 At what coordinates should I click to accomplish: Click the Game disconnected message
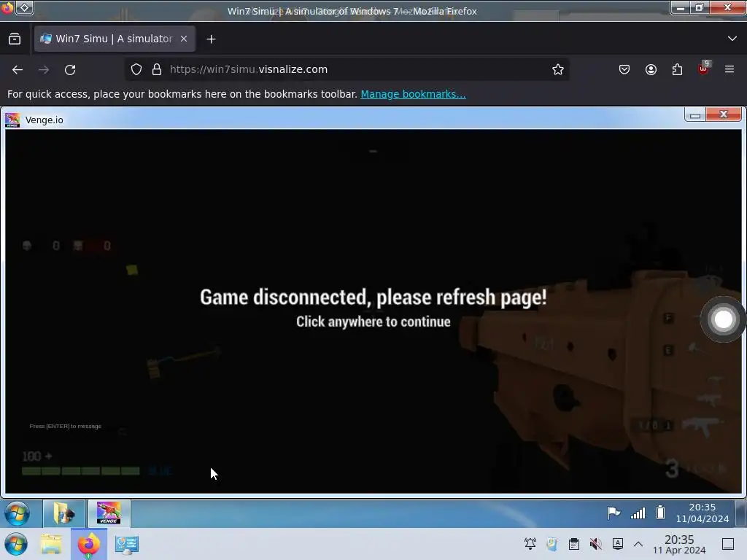tap(373, 297)
